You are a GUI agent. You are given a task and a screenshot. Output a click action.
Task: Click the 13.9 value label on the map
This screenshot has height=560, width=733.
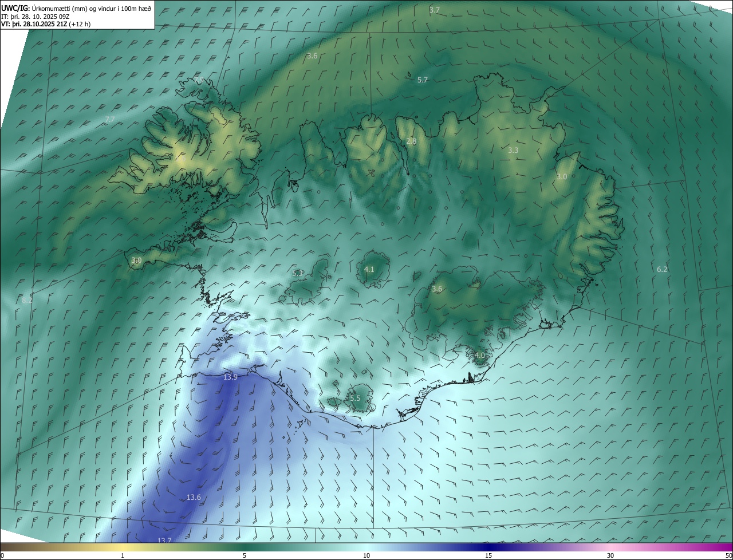pos(230,377)
